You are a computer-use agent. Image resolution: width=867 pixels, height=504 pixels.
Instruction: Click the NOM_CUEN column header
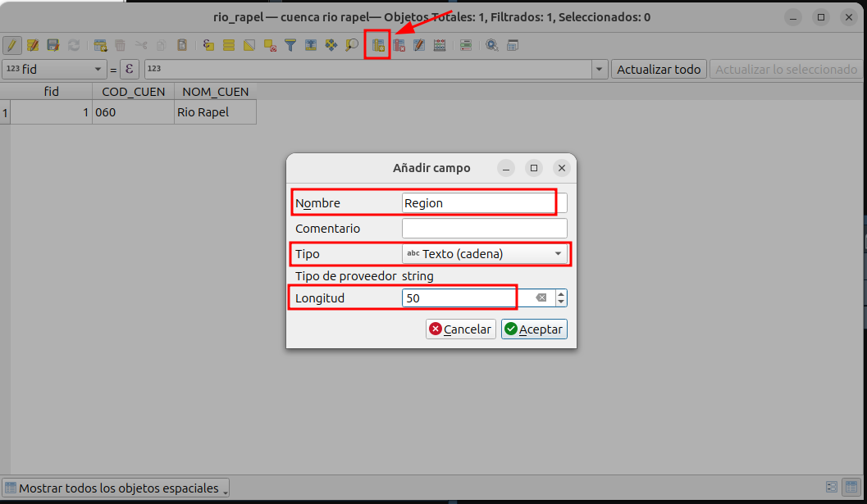click(x=215, y=92)
